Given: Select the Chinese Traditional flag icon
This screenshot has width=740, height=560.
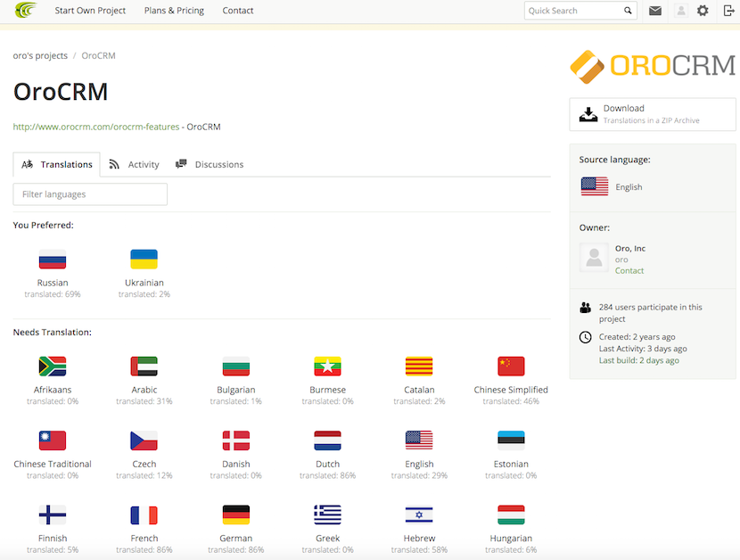Looking at the screenshot, I should click(x=53, y=441).
